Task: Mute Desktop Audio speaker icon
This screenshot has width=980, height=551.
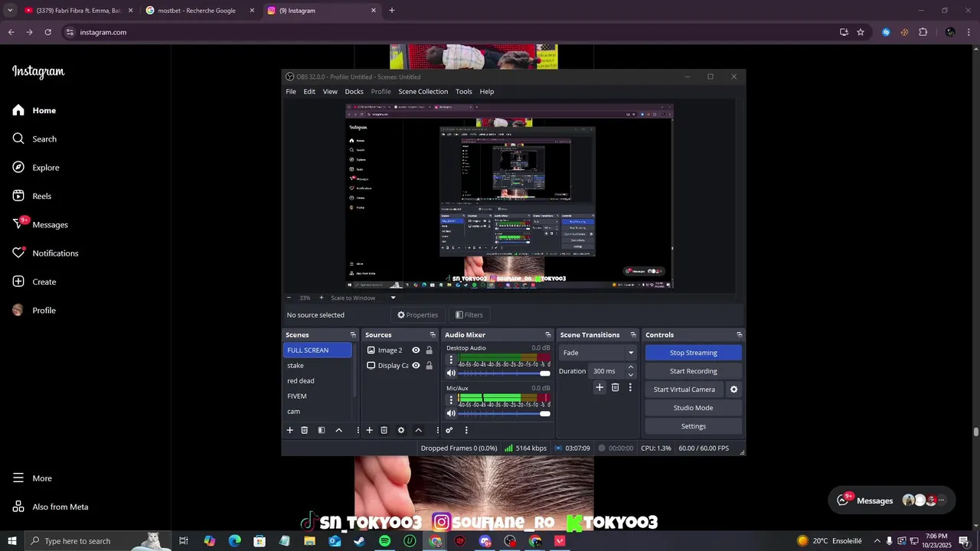Action: 451,373
